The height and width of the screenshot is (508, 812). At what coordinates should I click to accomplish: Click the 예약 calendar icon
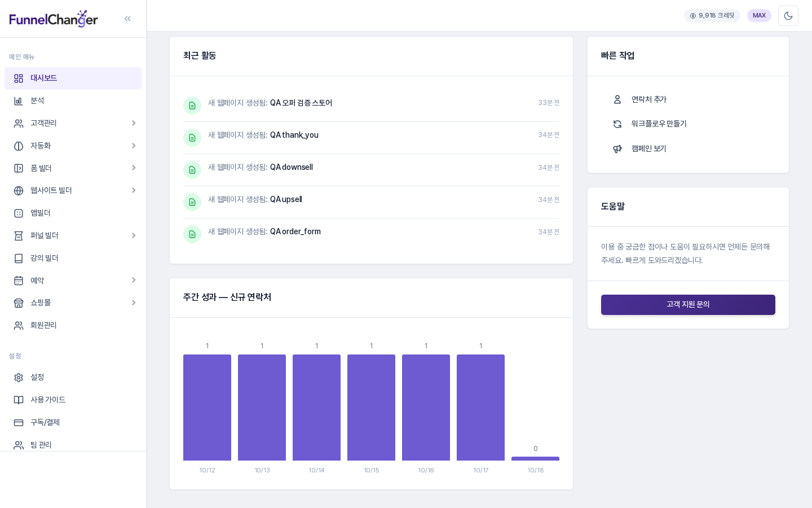[x=19, y=281]
